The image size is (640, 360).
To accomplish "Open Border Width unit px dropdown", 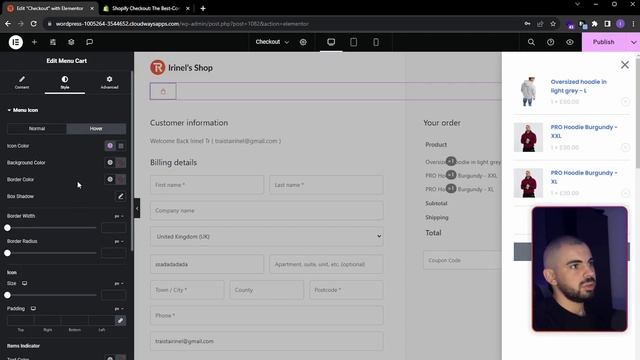I will click(119, 216).
